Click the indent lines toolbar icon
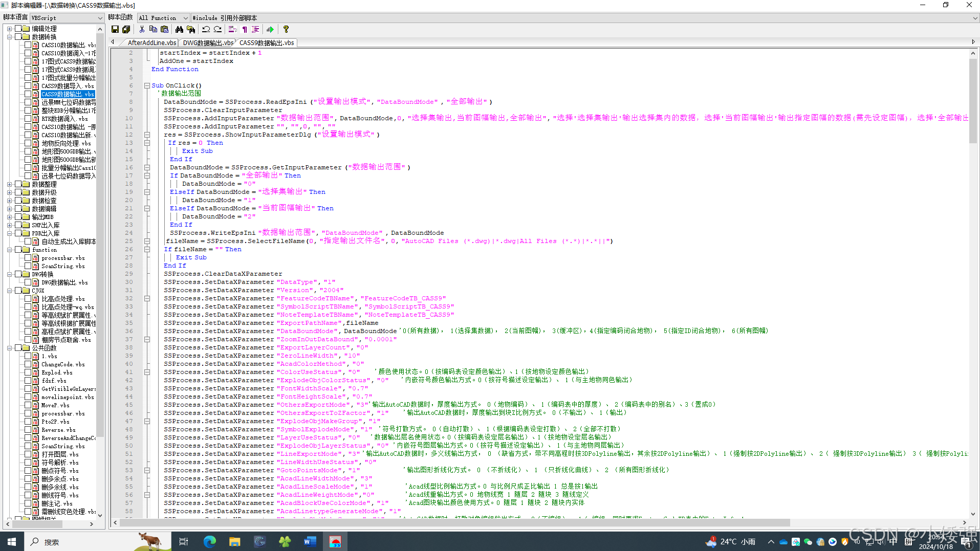This screenshot has width=980, height=551. tap(255, 29)
